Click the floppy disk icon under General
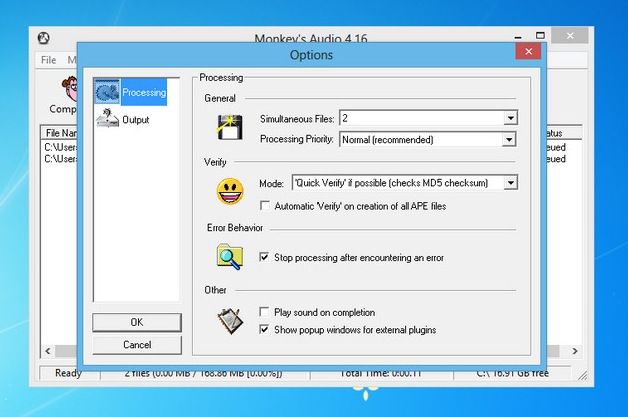This screenshot has height=417, width=628. point(229,127)
